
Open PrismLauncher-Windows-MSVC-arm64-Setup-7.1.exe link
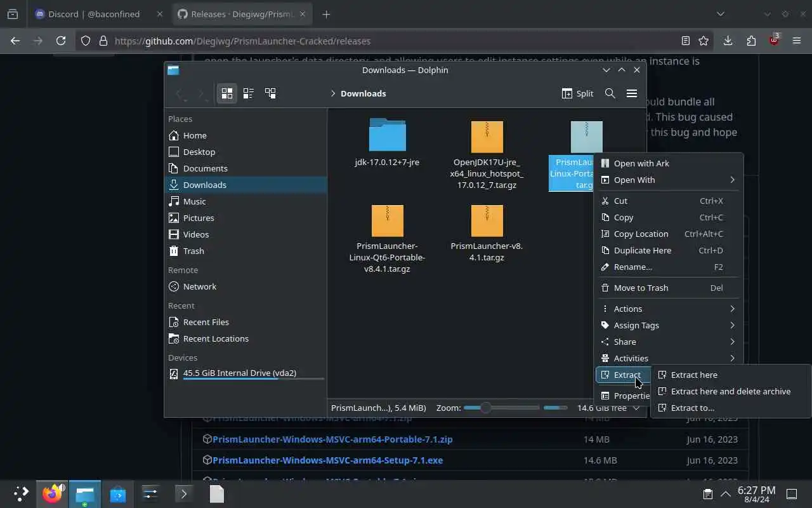[x=327, y=460]
